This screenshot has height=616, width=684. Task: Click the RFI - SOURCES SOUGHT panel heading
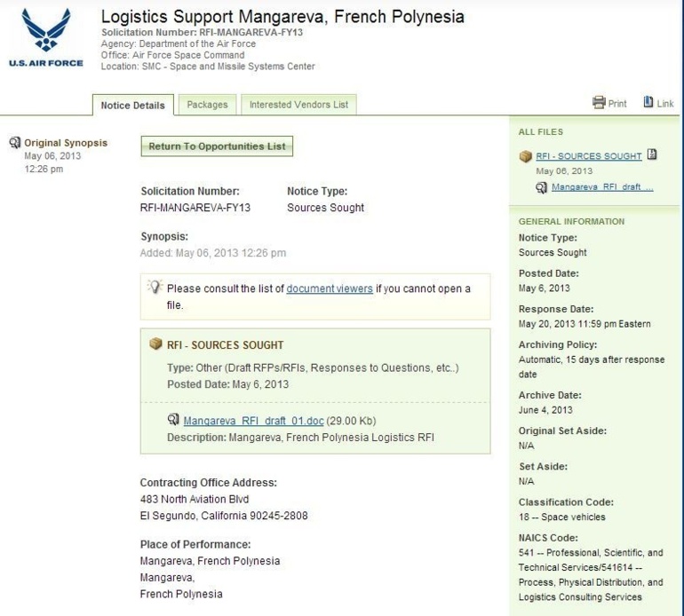(225, 345)
